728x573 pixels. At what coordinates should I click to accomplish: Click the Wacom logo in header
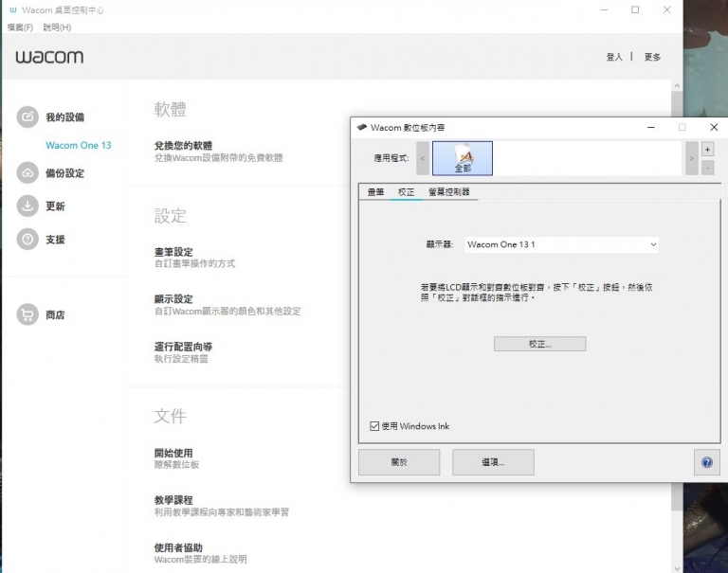click(x=49, y=57)
